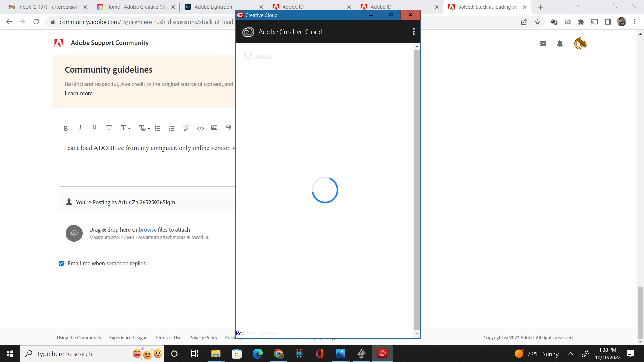Insert a numbered list
Viewport: 644px width, 362px height.
[157, 128]
